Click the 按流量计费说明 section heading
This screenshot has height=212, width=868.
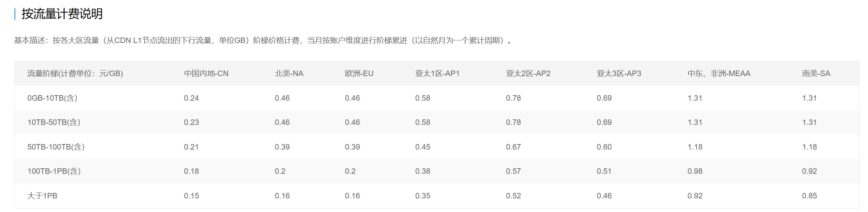(x=62, y=14)
